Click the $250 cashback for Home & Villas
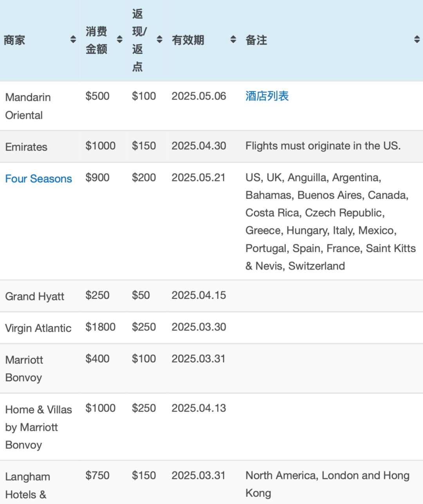Viewport: 423px width, 504px height. click(144, 408)
